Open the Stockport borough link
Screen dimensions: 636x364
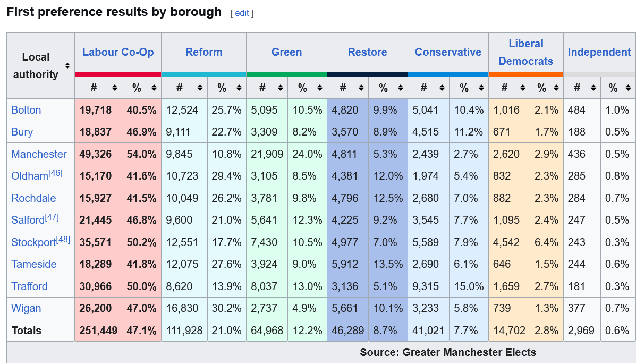(33, 242)
